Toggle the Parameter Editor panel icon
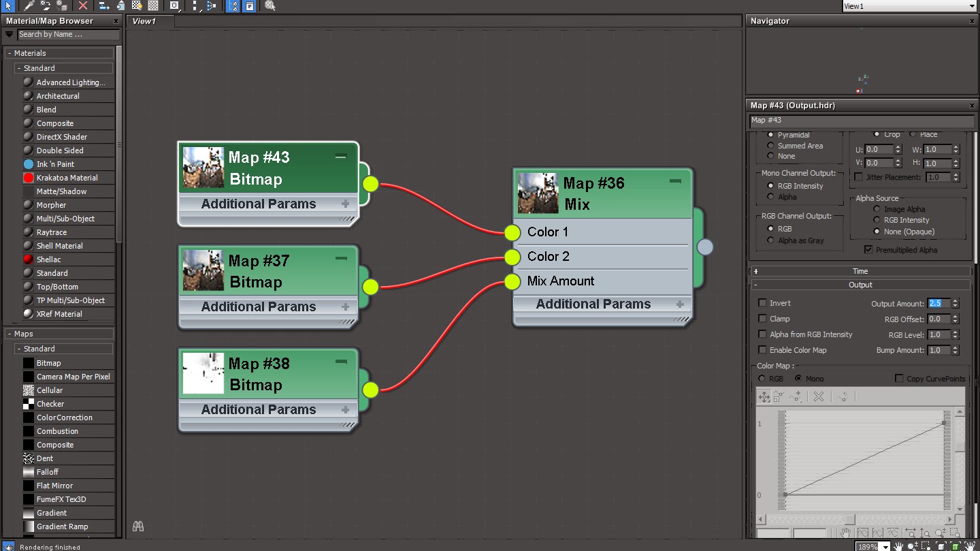This screenshot has width=980, height=551. point(250,5)
